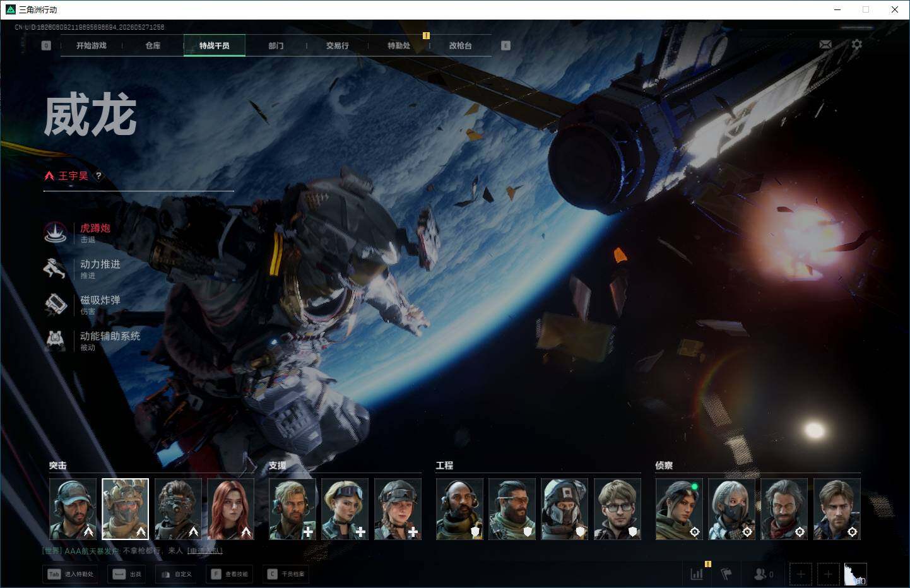Click the right empty teammate plus slot

829,574
